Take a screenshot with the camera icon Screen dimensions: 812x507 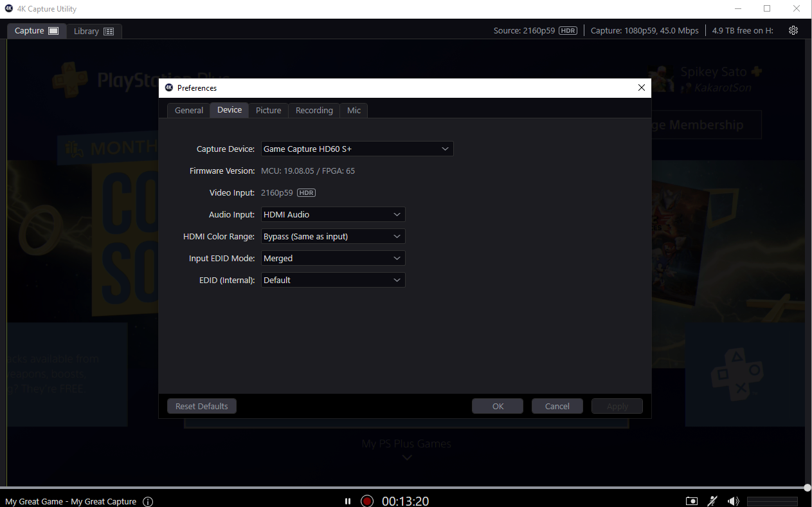(x=692, y=501)
